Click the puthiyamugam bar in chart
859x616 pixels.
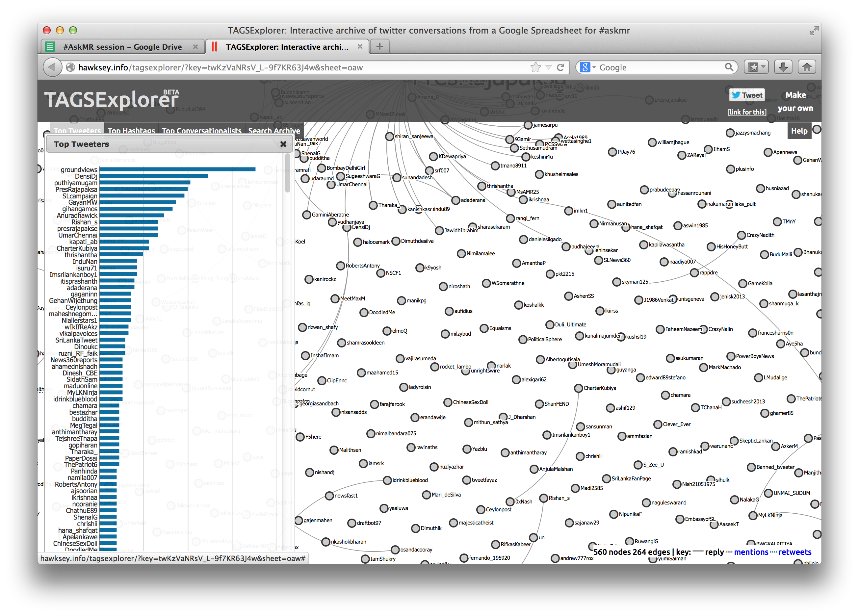click(145, 183)
